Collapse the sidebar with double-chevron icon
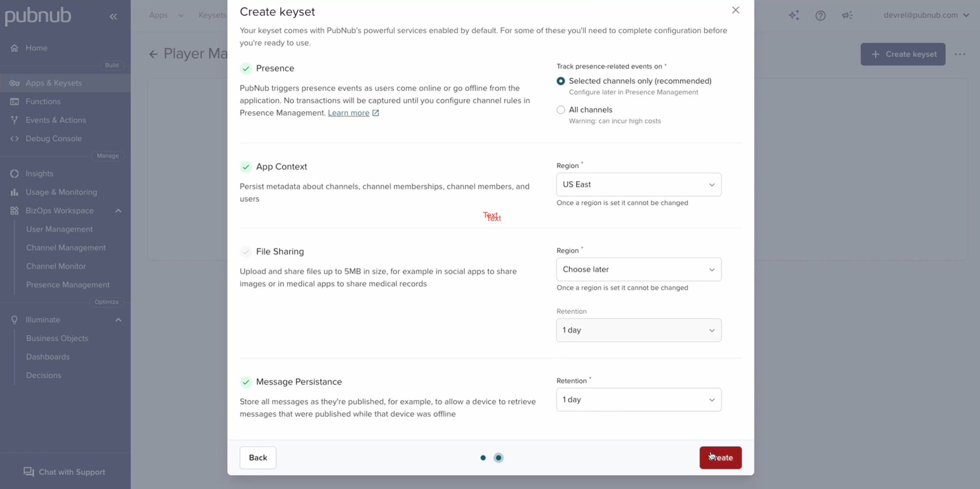Screen dimensions: 980x489 click(x=113, y=17)
